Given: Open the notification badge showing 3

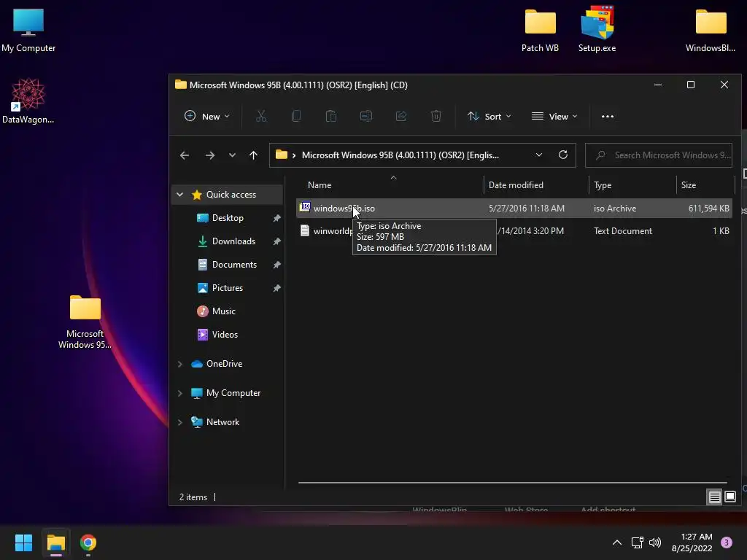Looking at the screenshot, I should click(x=727, y=542).
